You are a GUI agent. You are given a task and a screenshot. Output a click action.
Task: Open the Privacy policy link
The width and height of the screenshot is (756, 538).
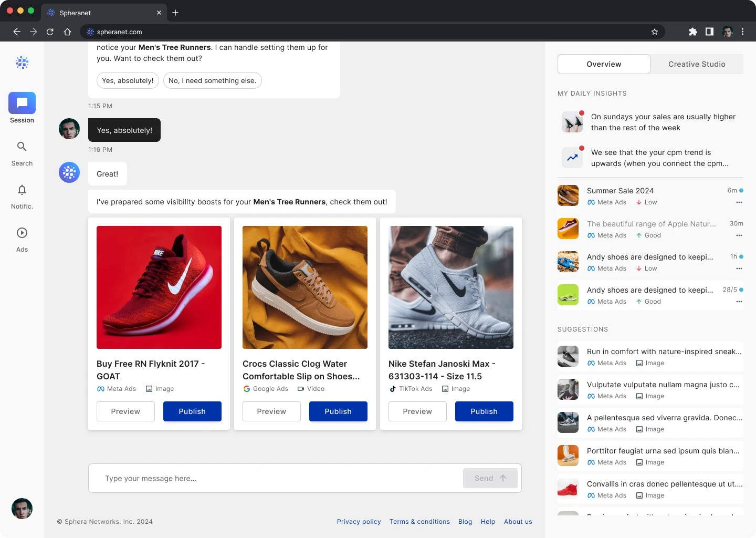(359, 521)
